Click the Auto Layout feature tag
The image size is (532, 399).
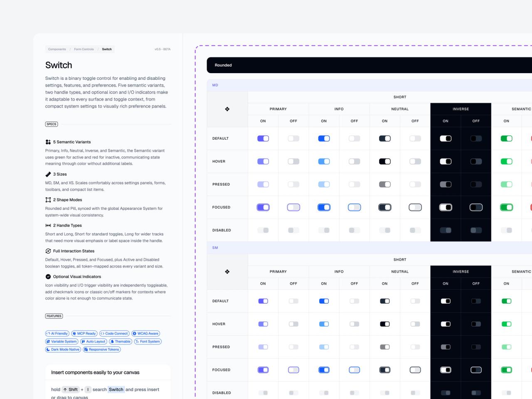[94, 342]
